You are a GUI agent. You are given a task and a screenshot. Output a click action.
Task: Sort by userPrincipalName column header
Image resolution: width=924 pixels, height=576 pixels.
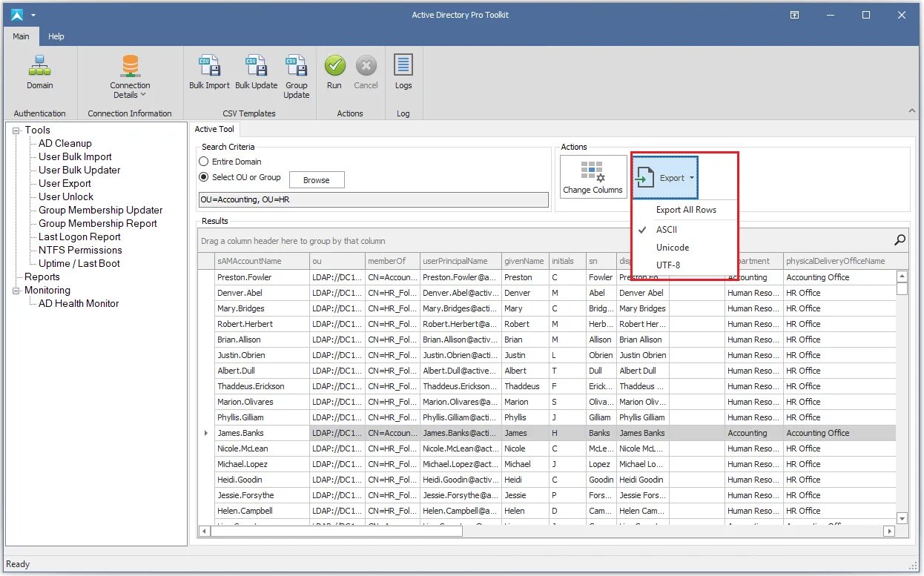click(x=461, y=261)
